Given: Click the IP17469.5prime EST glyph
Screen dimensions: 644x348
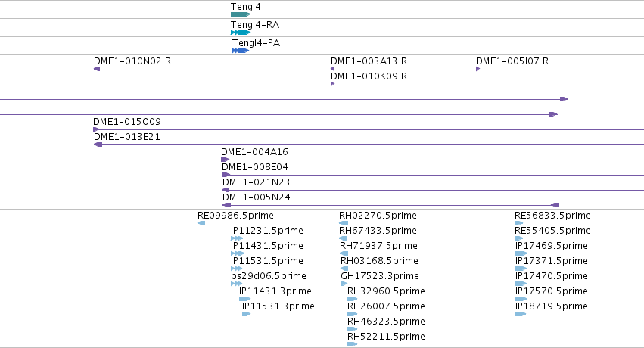Looking at the screenshot, I should [x=521, y=253].
